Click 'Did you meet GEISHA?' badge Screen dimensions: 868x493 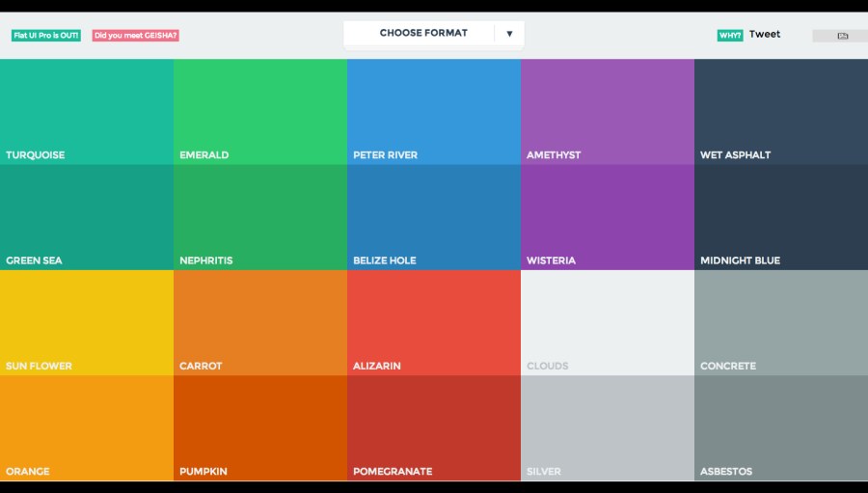point(135,36)
